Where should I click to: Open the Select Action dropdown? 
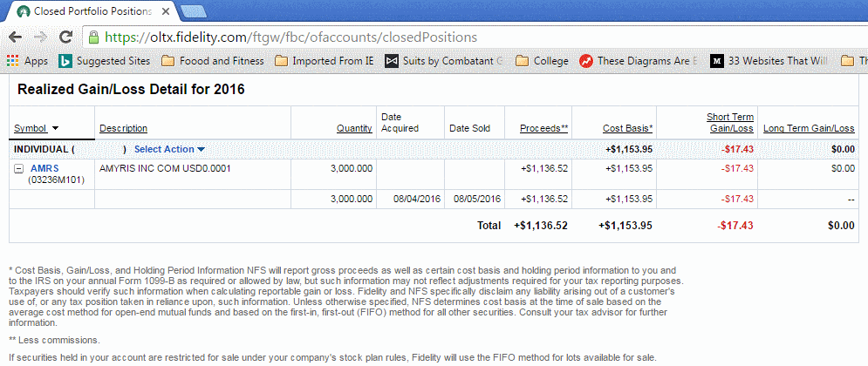point(169,149)
